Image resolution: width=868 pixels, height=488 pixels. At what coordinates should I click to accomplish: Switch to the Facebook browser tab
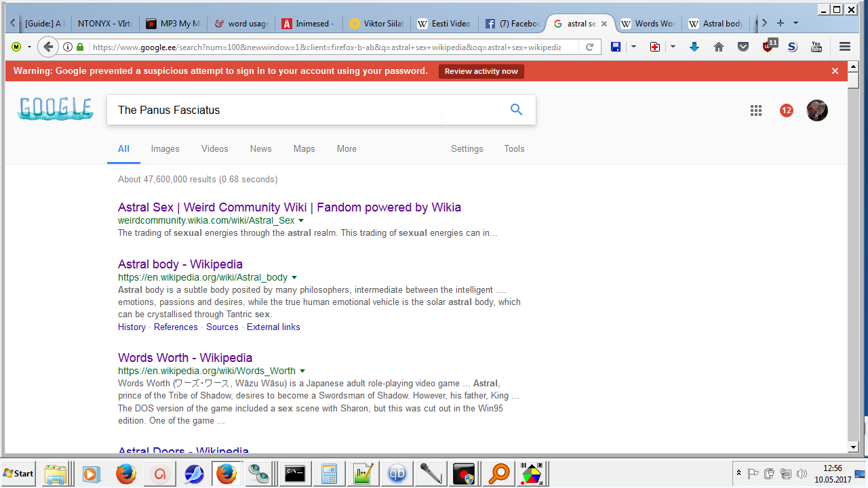(512, 24)
